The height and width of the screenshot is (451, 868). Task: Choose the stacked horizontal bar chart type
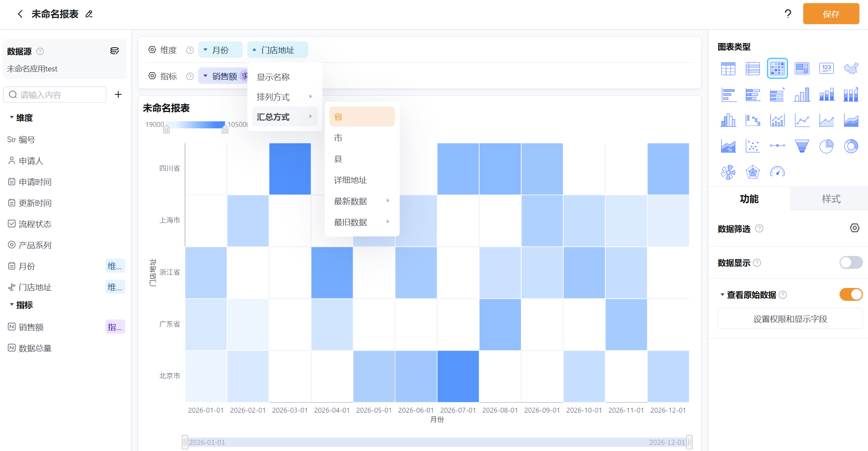click(x=753, y=95)
